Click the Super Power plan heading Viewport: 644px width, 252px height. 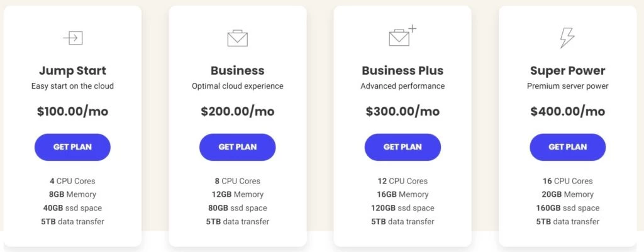(x=567, y=70)
